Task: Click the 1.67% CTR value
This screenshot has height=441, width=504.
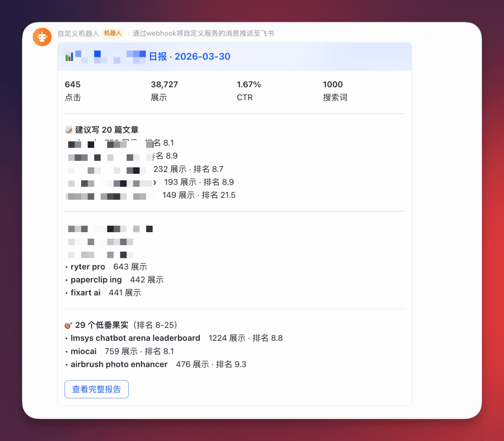Action: [249, 90]
